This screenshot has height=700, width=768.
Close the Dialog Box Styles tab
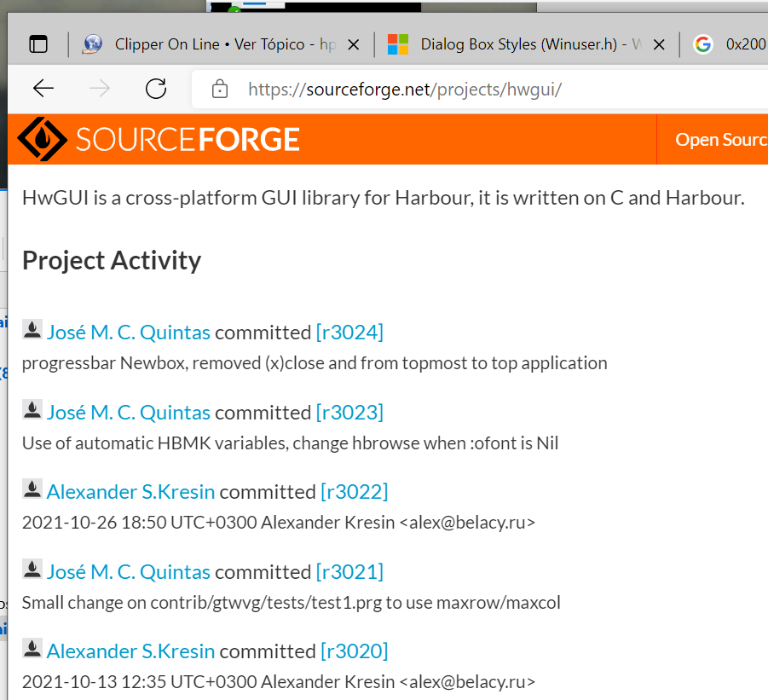[x=660, y=44]
